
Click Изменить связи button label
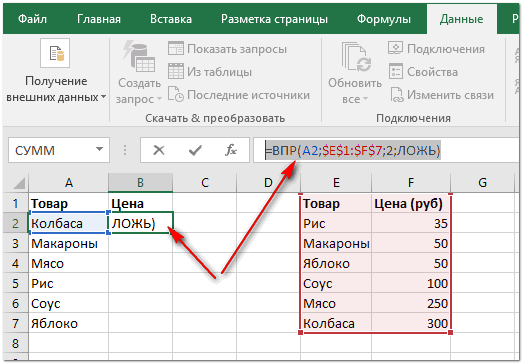(x=450, y=95)
